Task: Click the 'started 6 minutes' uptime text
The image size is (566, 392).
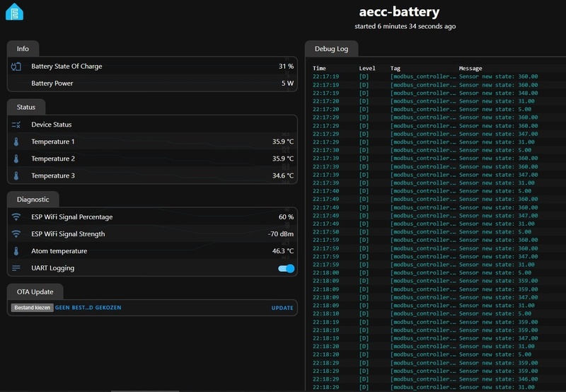Action: 405,26
